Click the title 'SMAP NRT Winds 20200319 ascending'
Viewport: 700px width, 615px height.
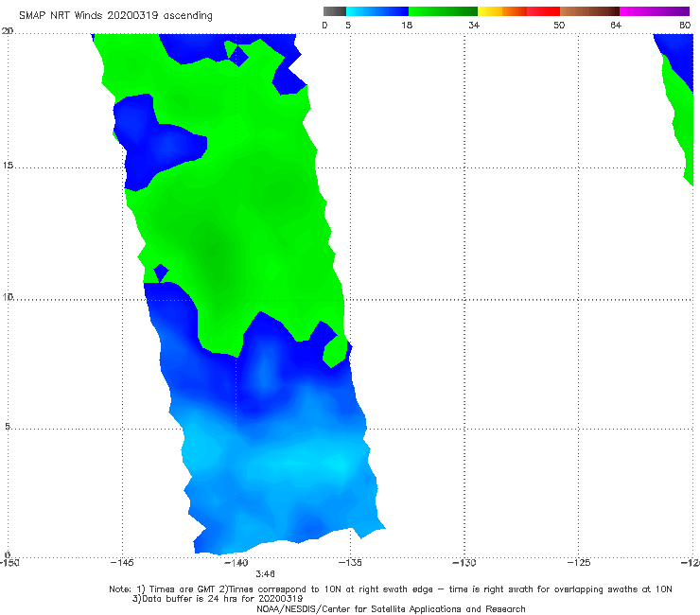coord(115,15)
